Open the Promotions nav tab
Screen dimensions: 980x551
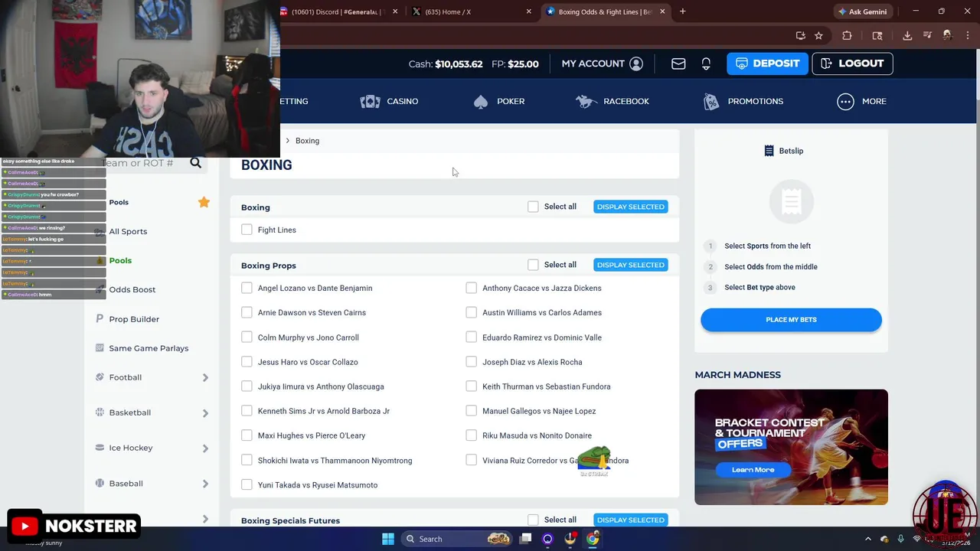pos(743,101)
